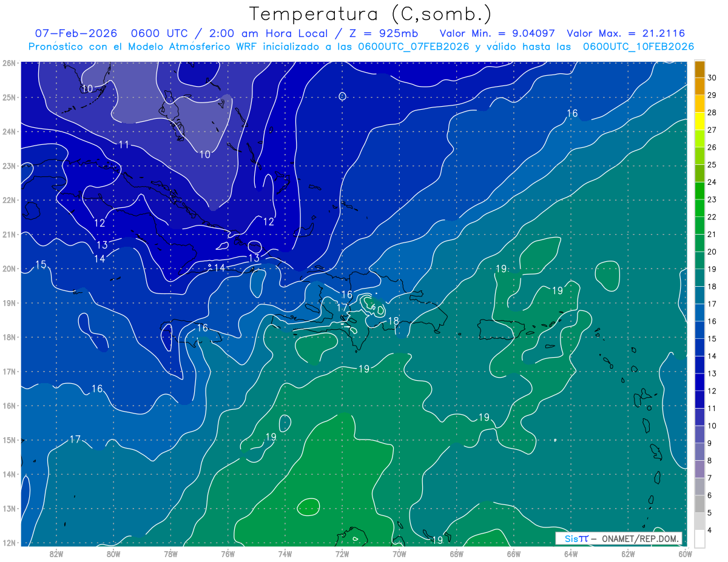Click the '25' value on the color legend
Image resolution: width=728 pixels, height=562 pixels.
click(x=712, y=165)
